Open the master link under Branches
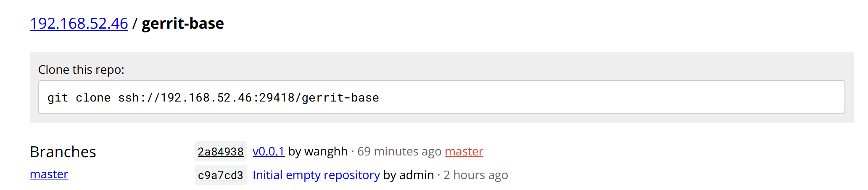 [x=49, y=174]
